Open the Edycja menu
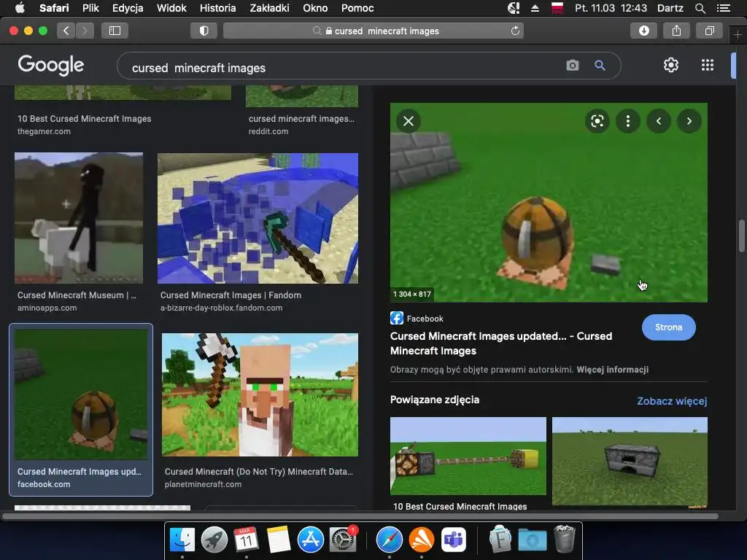The width and height of the screenshot is (747, 560). (128, 8)
